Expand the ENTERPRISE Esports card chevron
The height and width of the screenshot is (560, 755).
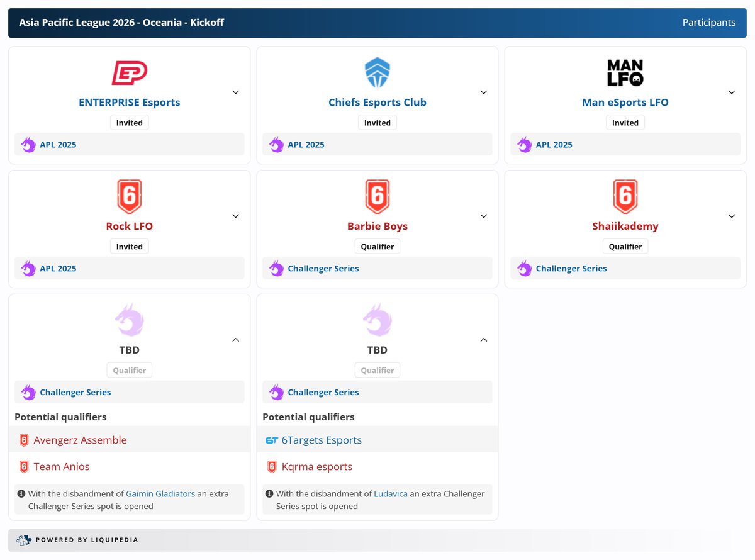coord(236,92)
